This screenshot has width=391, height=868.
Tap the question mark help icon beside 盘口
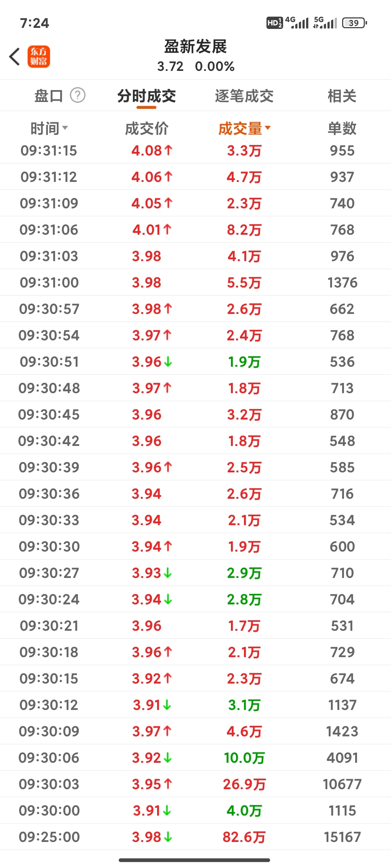(77, 95)
